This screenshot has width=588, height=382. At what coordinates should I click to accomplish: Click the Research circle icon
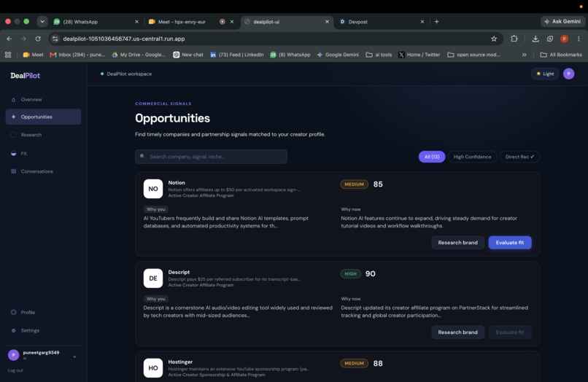click(x=14, y=135)
